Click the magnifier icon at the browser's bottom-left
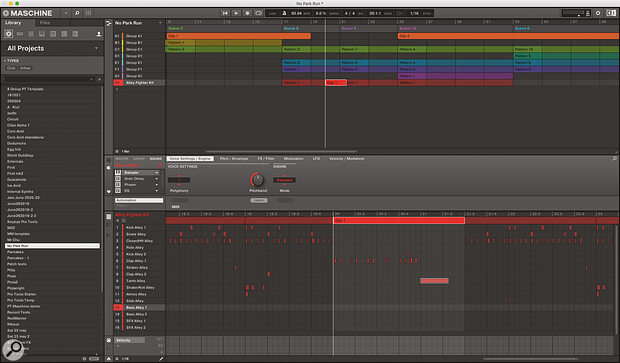620x363 pixels. (13, 350)
